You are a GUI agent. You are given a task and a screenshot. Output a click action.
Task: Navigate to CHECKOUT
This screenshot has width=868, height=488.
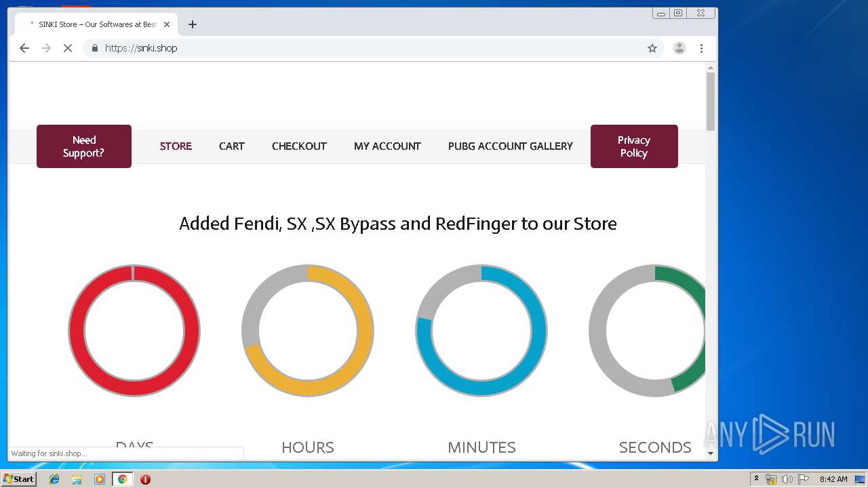299,146
